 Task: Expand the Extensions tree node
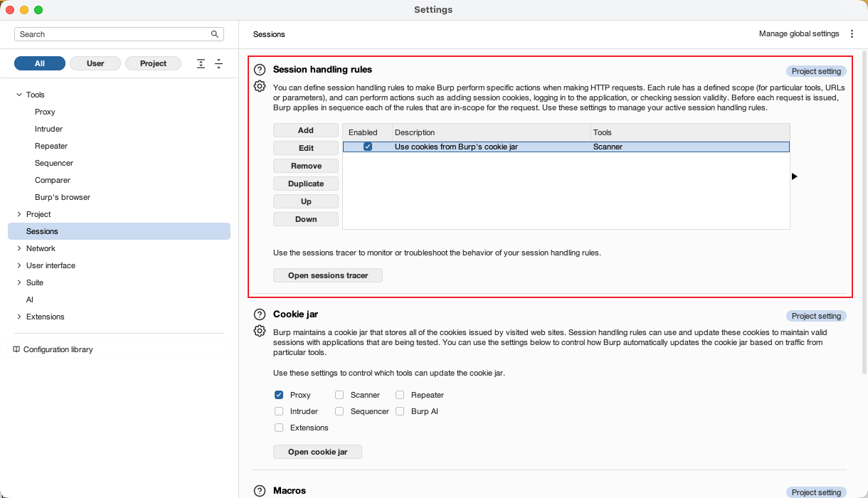click(x=18, y=317)
